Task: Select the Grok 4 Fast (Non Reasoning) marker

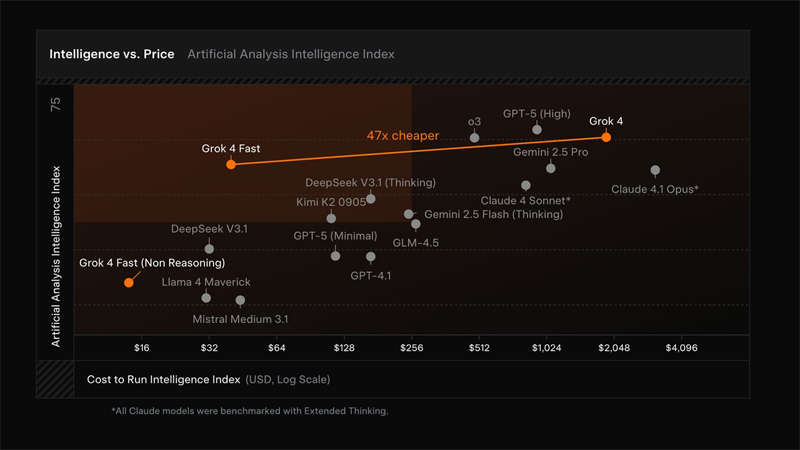Action: [128, 283]
